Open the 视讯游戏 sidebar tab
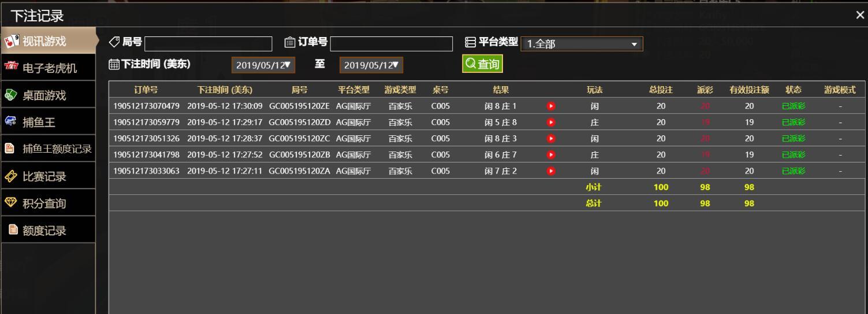868x314 pixels. 47,41
